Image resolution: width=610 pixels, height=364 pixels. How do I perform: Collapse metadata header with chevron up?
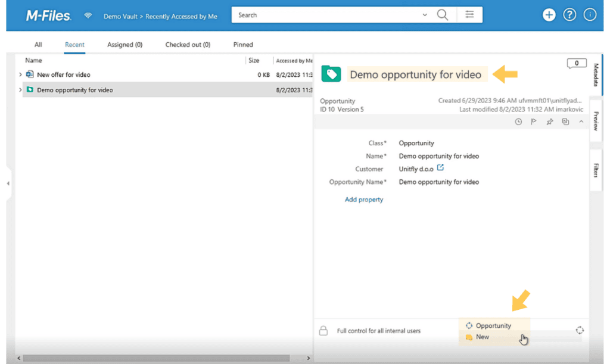coord(581,122)
